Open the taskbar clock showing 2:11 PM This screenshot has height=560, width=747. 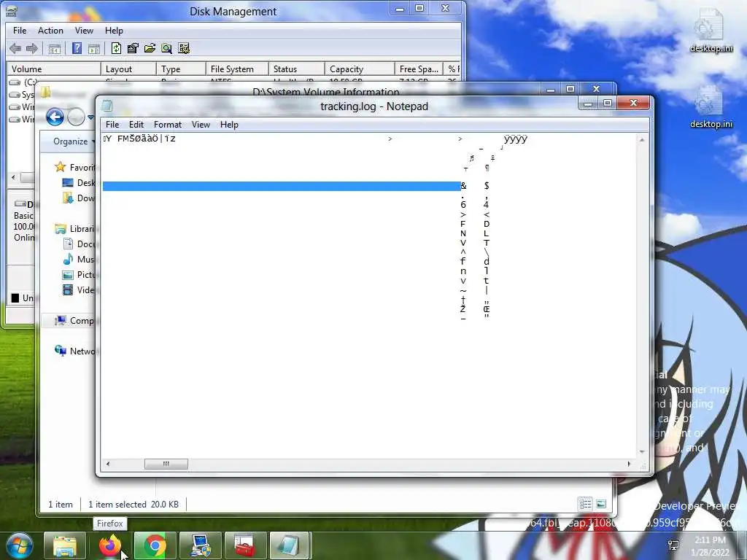point(710,546)
